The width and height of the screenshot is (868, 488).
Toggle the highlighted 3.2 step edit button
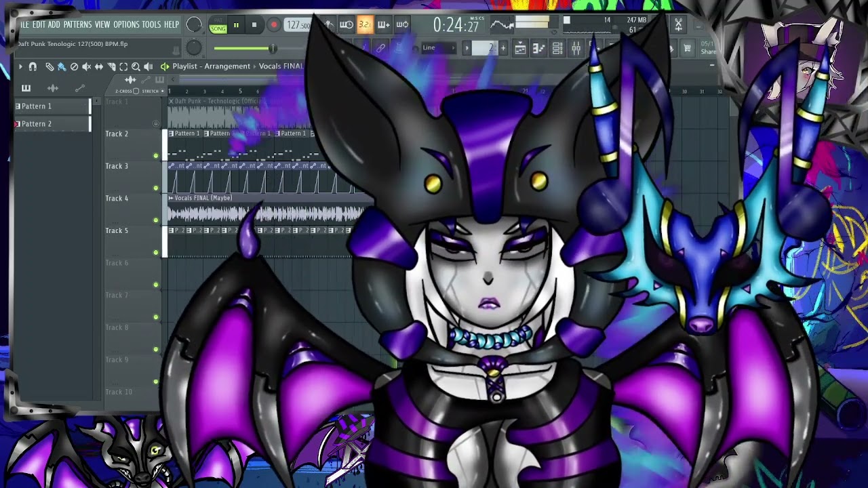[365, 25]
